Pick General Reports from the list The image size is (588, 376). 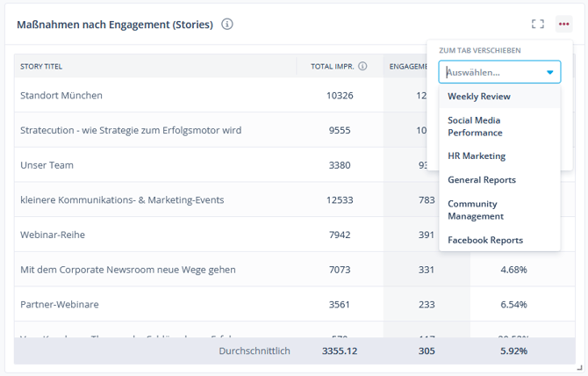click(482, 180)
